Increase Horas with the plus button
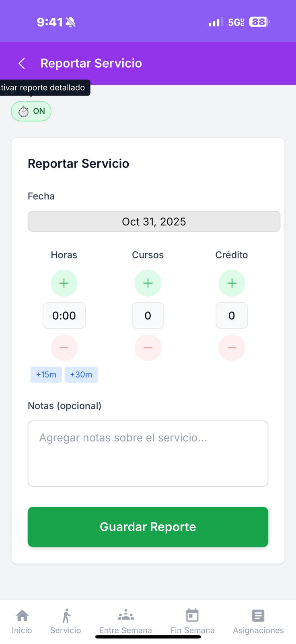 64,283
